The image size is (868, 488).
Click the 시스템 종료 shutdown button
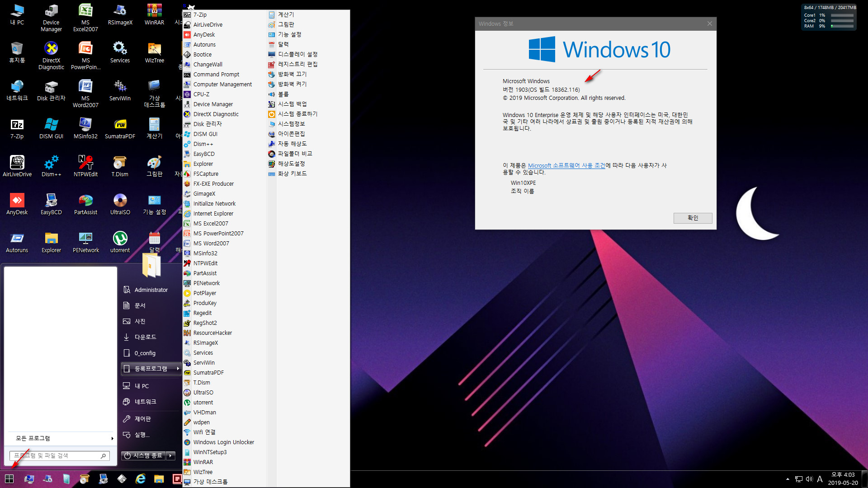click(x=143, y=455)
